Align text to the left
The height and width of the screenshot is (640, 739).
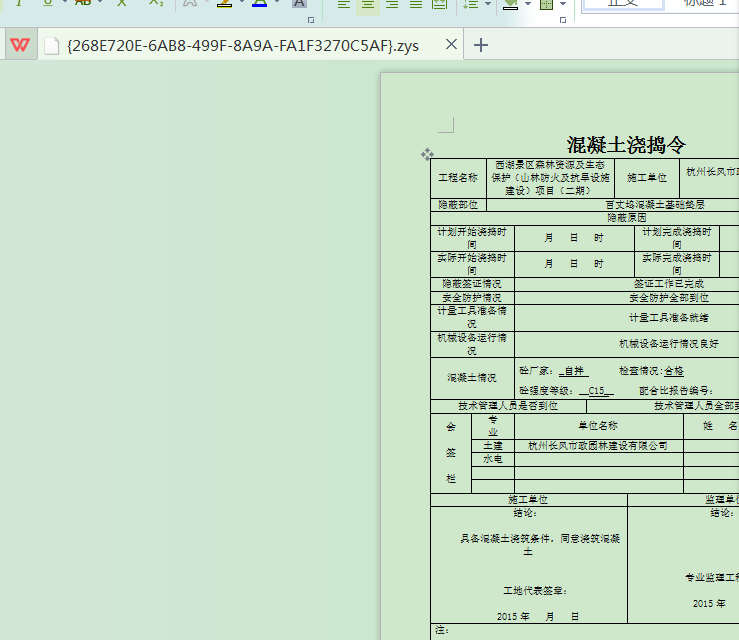pos(344,4)
